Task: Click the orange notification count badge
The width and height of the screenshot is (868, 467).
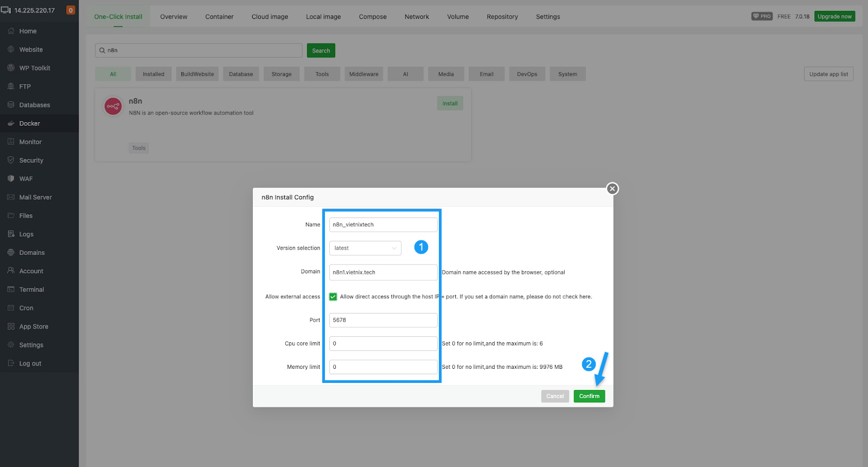Action: (71, 10)
